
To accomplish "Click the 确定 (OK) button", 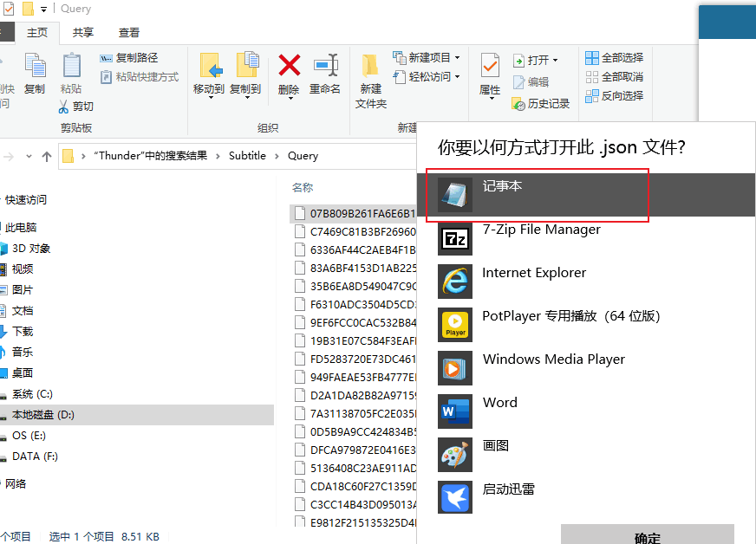I will tap(648, 534).
